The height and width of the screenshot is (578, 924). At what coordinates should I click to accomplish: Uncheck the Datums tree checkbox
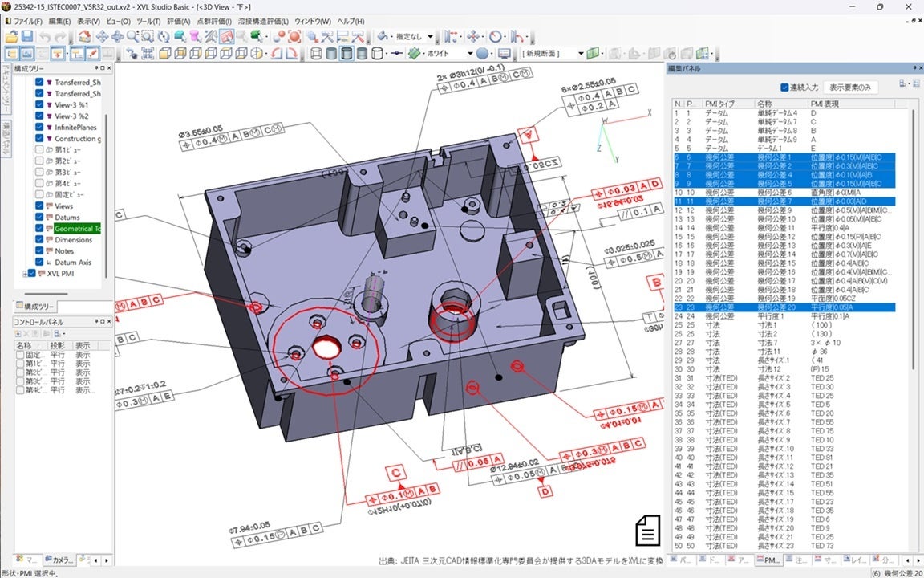(39, 218)
